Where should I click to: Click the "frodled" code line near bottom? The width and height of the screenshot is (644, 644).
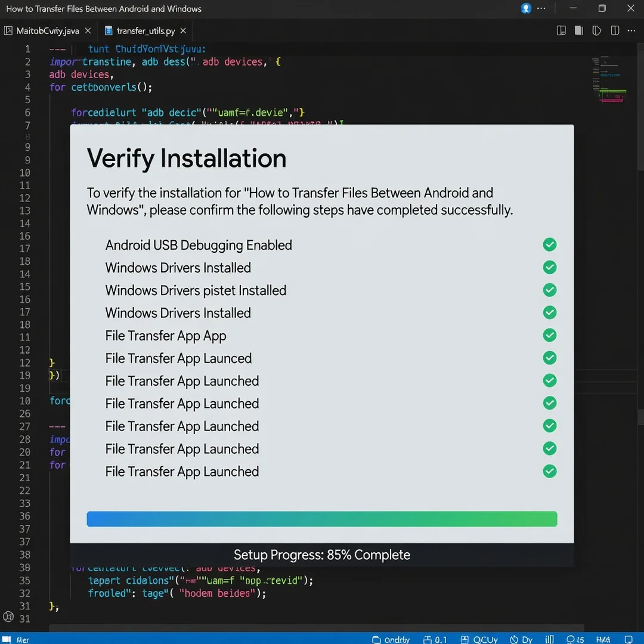tap(177, 593)
